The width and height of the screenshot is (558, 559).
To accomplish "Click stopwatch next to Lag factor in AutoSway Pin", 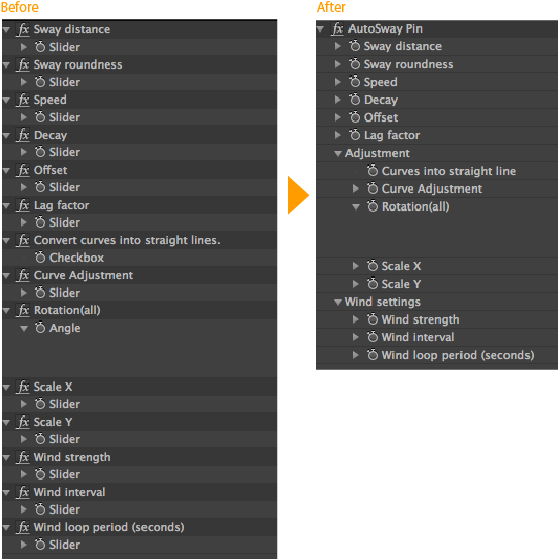I will click(x=354, y=135).
